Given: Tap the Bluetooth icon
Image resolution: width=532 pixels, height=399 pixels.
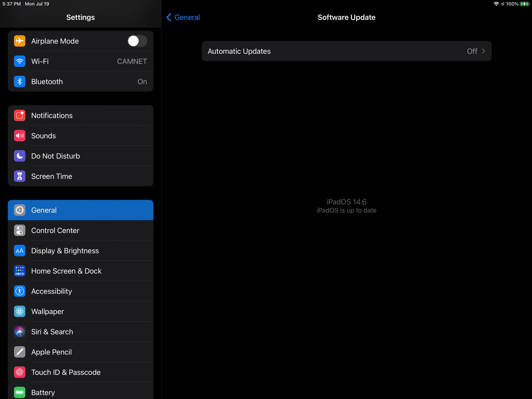Looking at the screenshot, I should 20,81.
